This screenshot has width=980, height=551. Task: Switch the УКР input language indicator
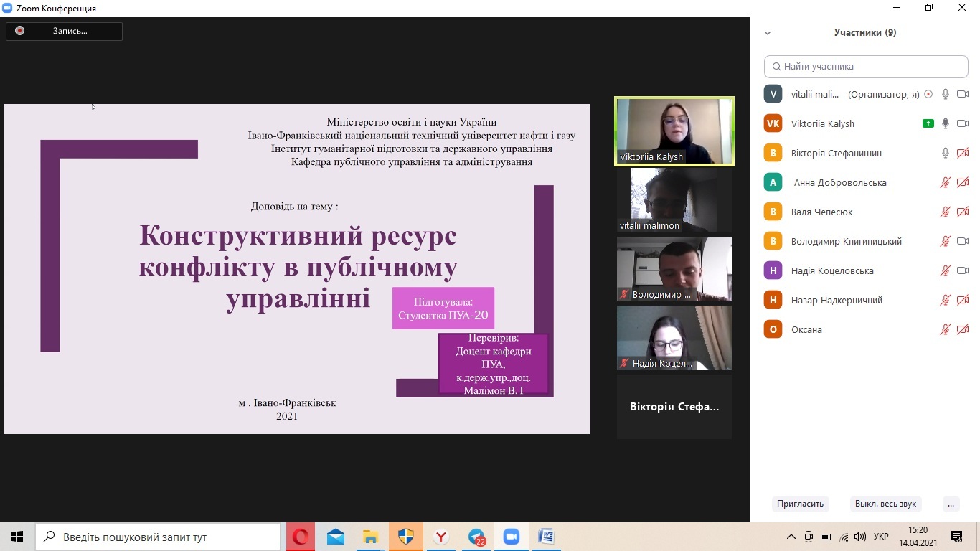click(881, 537)
